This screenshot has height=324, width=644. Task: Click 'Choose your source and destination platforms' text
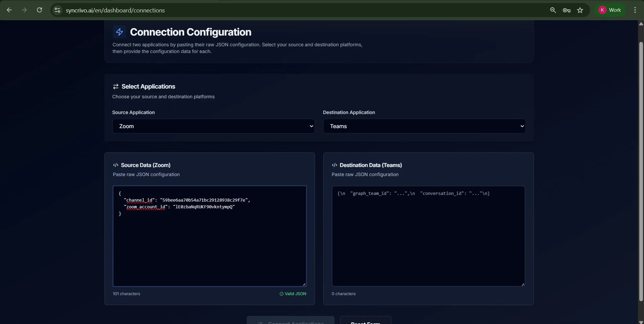[163, 97]
